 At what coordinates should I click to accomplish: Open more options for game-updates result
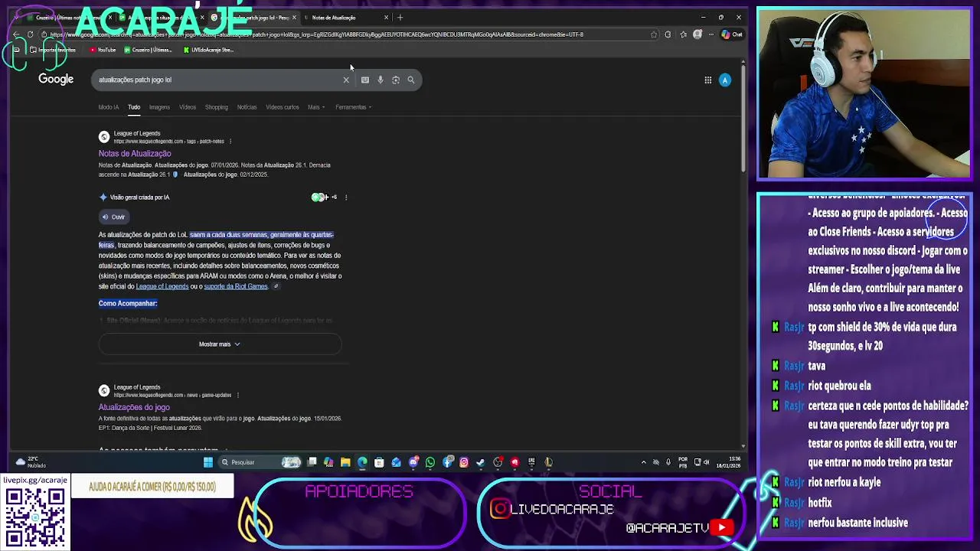click(x=238, y=396)
